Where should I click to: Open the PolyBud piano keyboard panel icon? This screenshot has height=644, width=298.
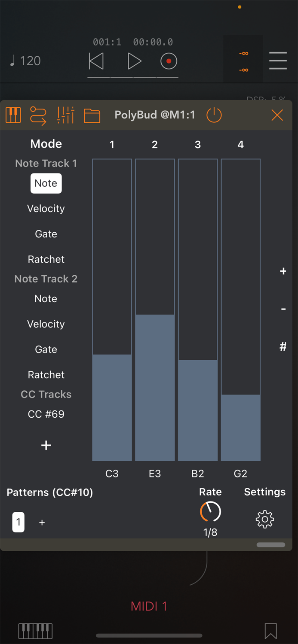[x=13, y=115]
